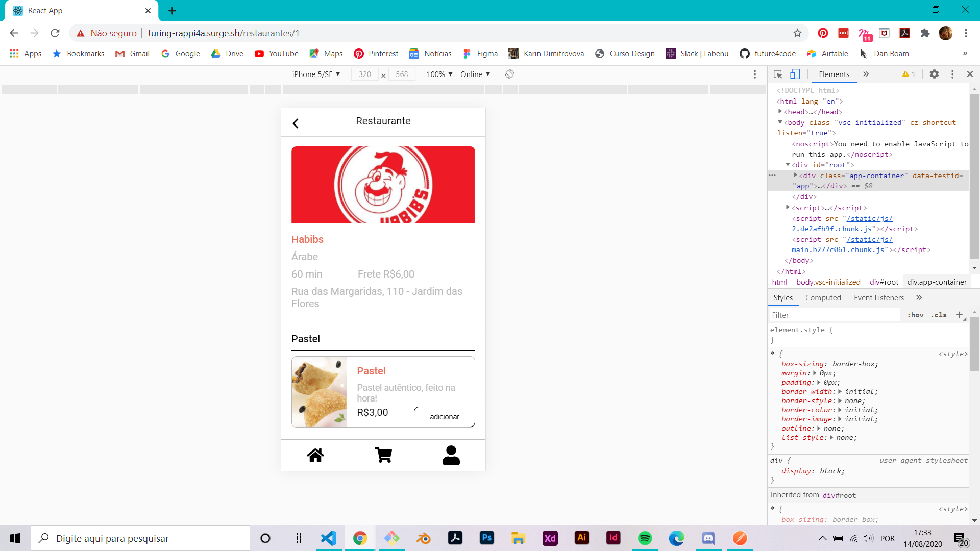
Task: Open the iPhone 5/SE device dropdown
Action: point(316,74)
